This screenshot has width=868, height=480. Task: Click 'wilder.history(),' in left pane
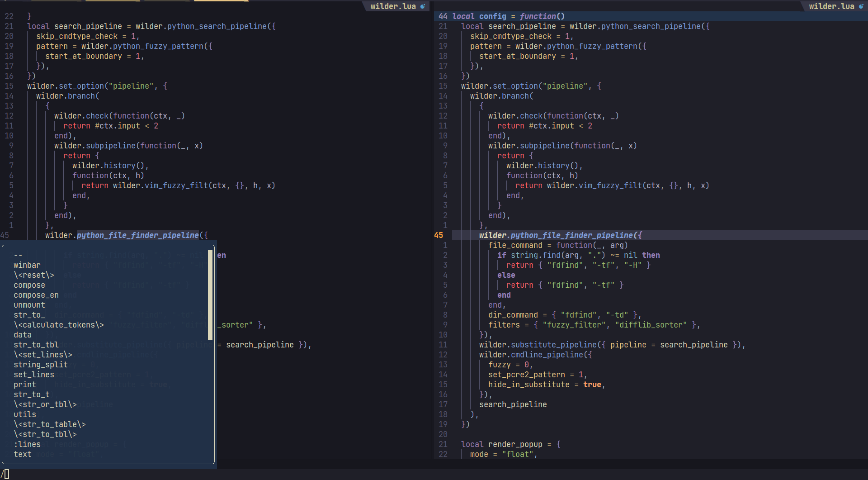click(111, 166)
